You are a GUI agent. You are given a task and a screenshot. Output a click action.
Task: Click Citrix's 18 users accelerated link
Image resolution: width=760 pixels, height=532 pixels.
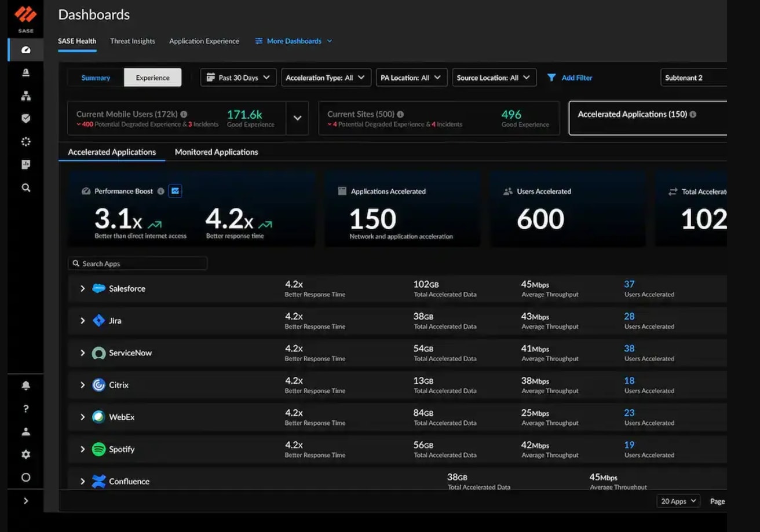tap(629, 381)
